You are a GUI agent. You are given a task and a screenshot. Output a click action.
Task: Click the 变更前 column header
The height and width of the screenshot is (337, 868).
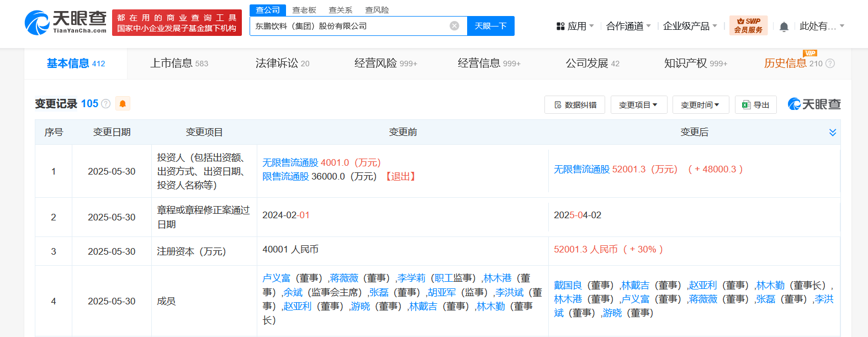click(x=403, y=132)
